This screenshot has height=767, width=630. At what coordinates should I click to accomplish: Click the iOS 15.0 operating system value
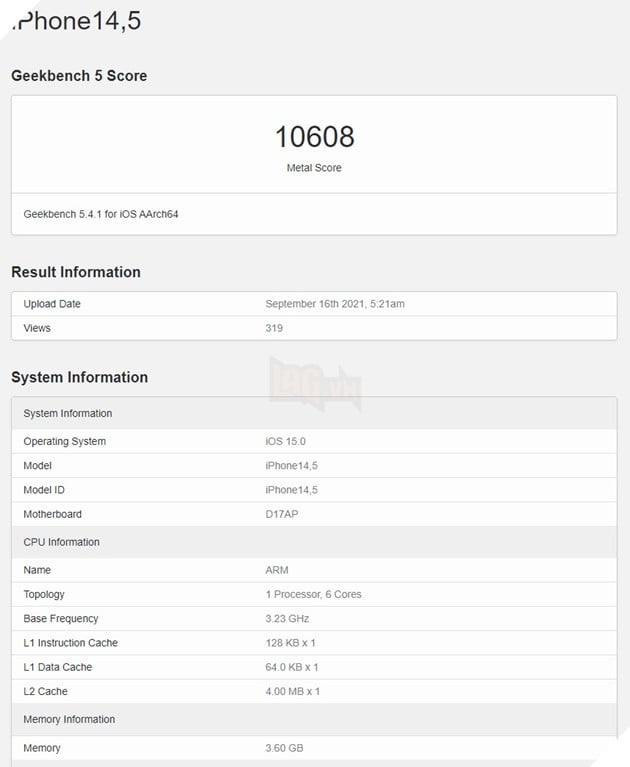click(x=285, y=441)
